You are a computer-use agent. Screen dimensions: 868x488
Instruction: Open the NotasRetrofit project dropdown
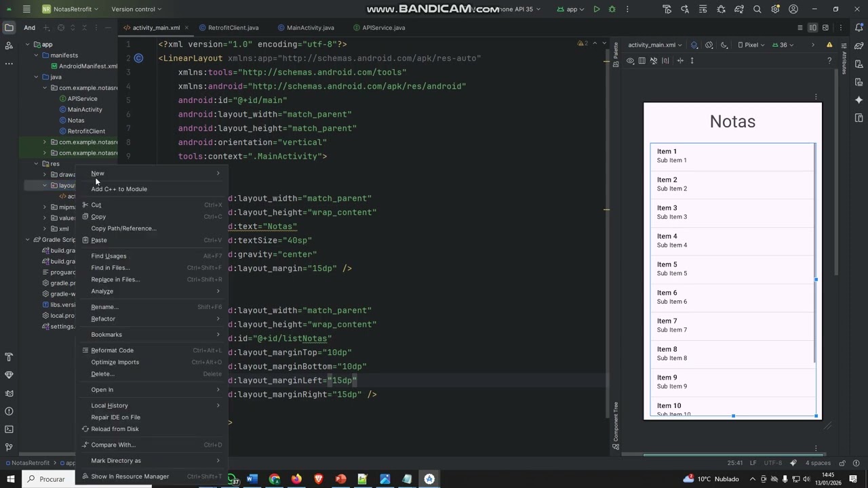pos(70,9)
